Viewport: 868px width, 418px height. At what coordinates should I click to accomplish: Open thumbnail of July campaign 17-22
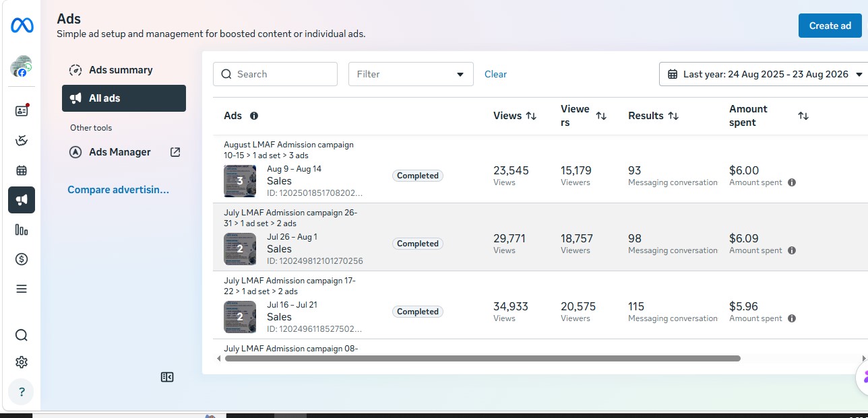click(240, 317)
